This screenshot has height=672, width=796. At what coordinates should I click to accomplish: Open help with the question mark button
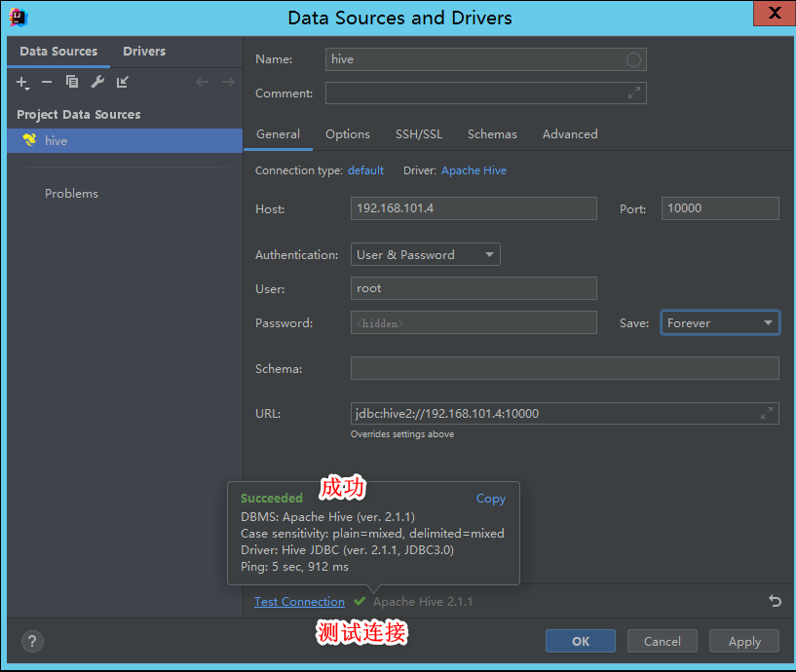[32, 642]
